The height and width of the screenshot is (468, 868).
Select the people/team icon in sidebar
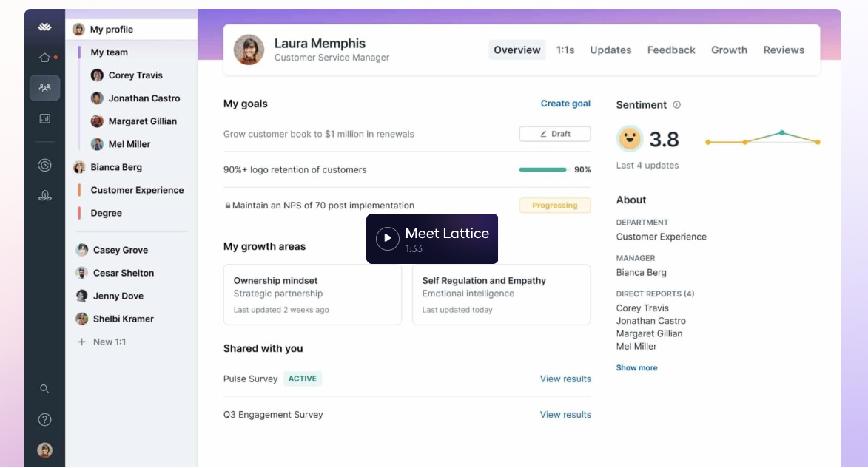click(x=44, y=87)
